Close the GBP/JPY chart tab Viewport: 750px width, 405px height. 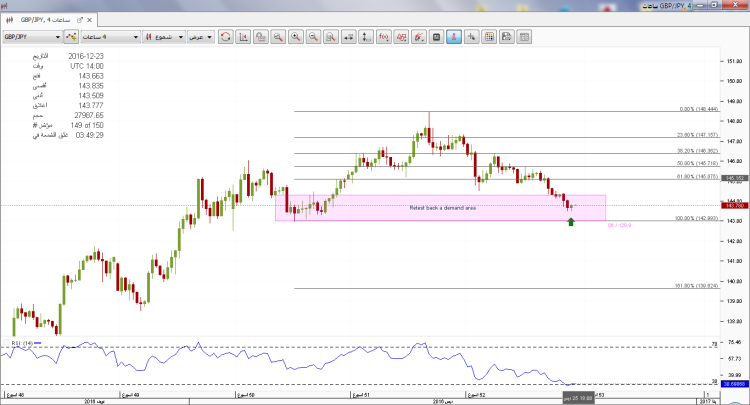pyautogui.click(x=89, y=20)
